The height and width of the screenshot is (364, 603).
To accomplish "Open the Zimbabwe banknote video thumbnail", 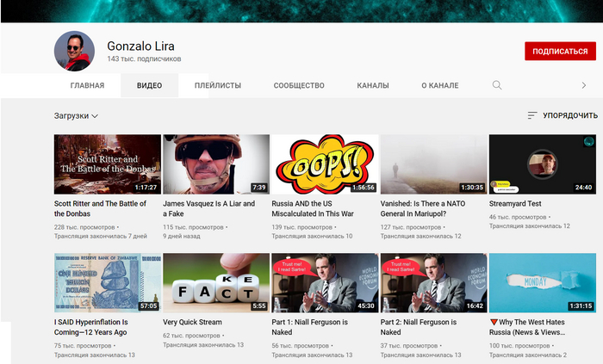I will tap(108, 282).
